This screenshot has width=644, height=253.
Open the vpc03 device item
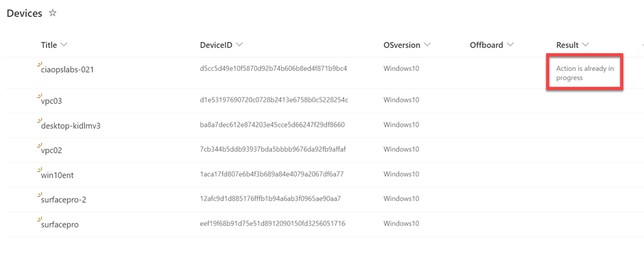click(x=52, y=100)
